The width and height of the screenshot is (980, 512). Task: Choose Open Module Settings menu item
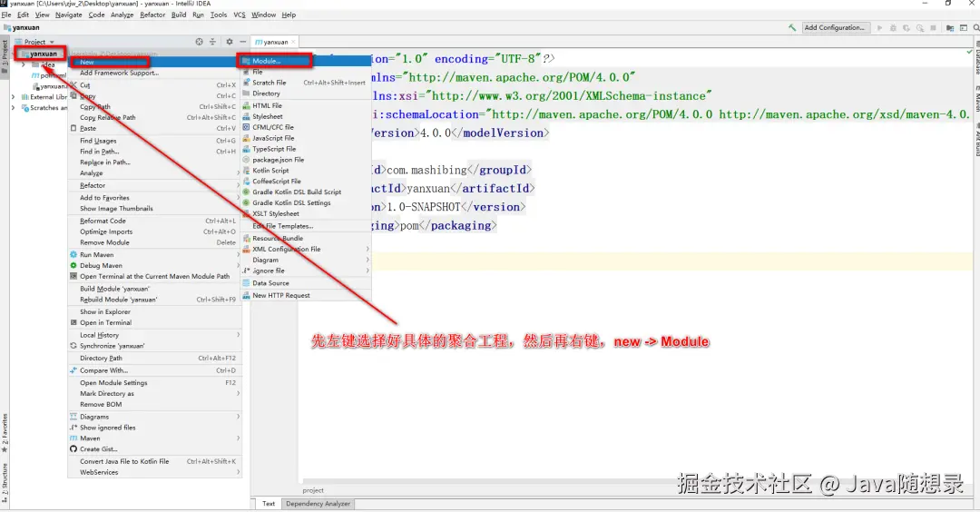point(155,382)
